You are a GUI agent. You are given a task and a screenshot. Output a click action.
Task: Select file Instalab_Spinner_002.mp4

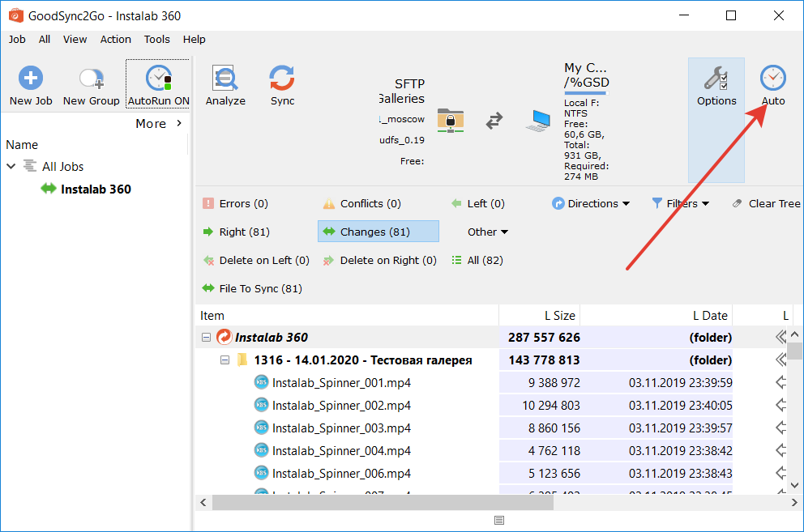pos(341,406)
